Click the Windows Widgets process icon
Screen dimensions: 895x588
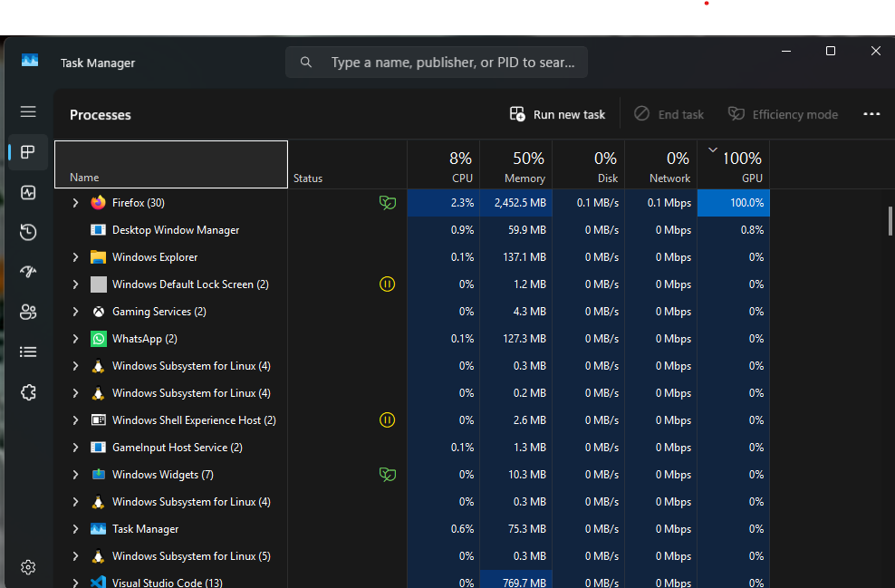(x=98, y=475)
